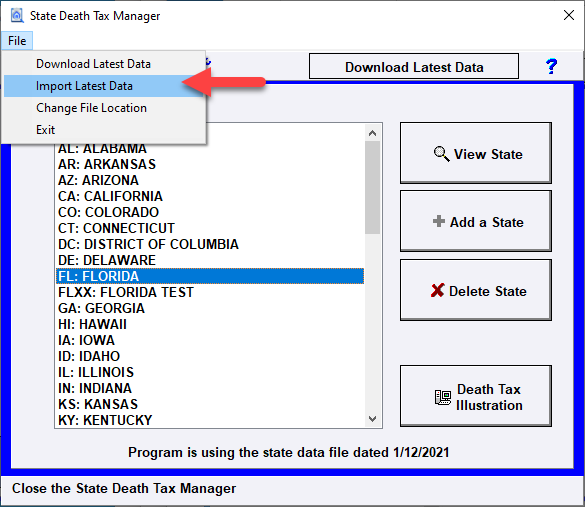
Task: Click the plus icon on Add a State
Action: (439, 221)
